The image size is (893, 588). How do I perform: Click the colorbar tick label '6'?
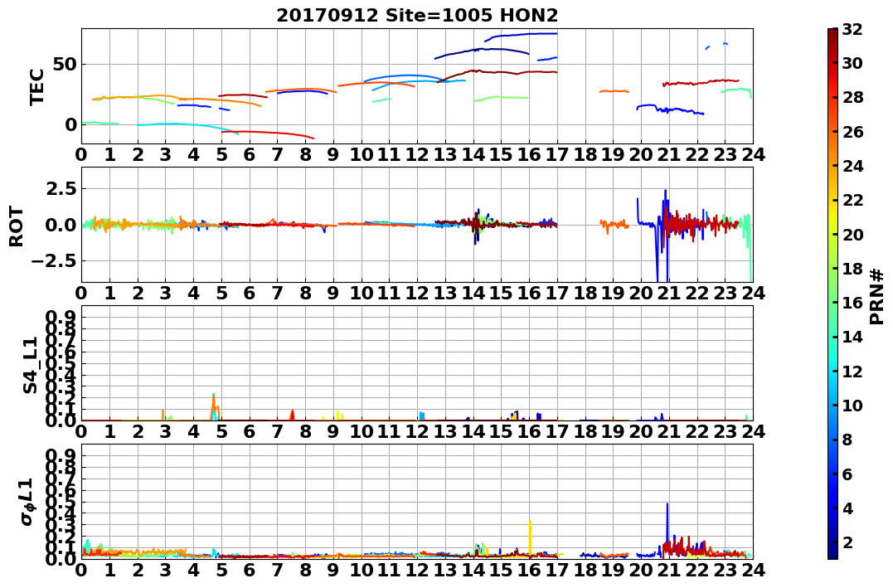[847, 474]
